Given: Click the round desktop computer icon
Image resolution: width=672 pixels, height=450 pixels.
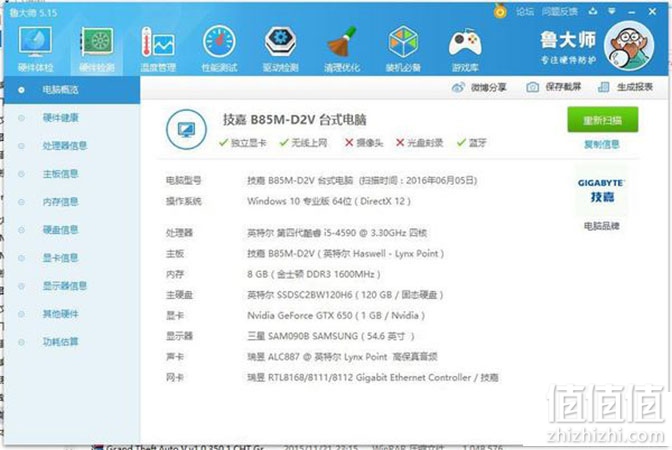Looking at the screenshot, I should point(186,129).
